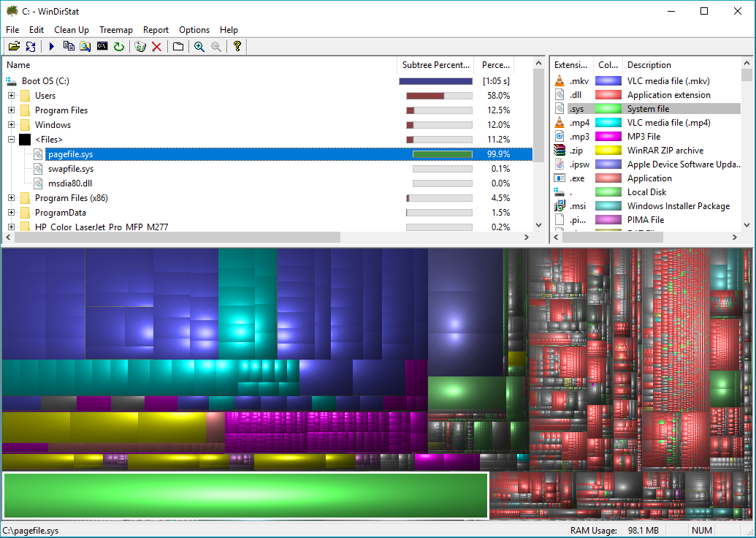Select the swapfile.sys row

point(267,169)
